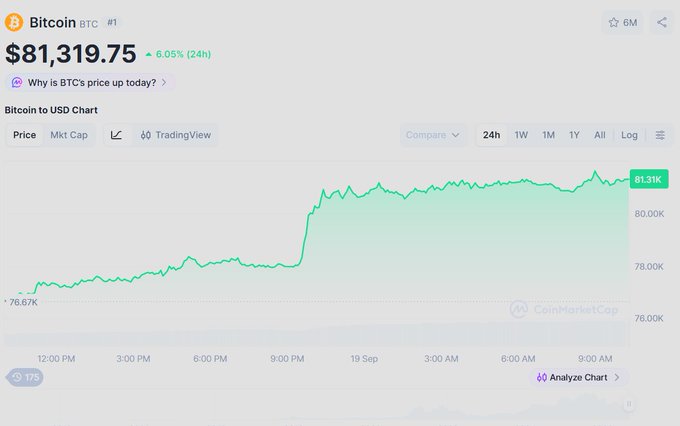Click the $81,319.75 price text
Screen dimensions: 680x426
[x=71, y=54]
